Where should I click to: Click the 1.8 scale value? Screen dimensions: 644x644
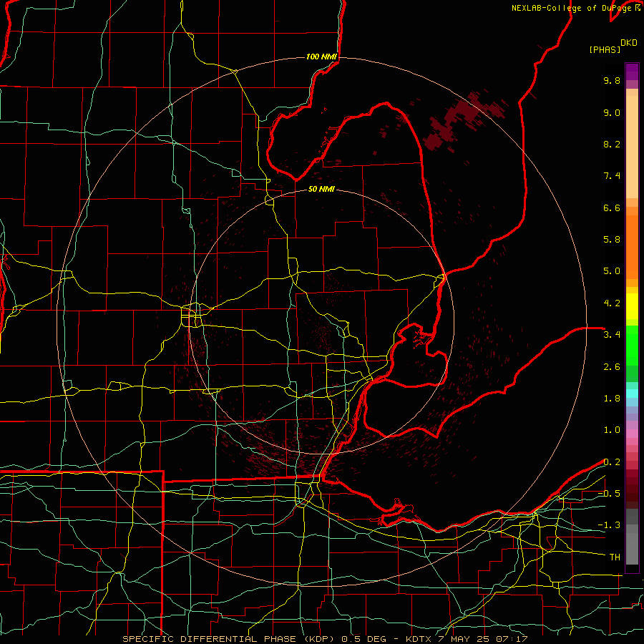pos(612,399)
